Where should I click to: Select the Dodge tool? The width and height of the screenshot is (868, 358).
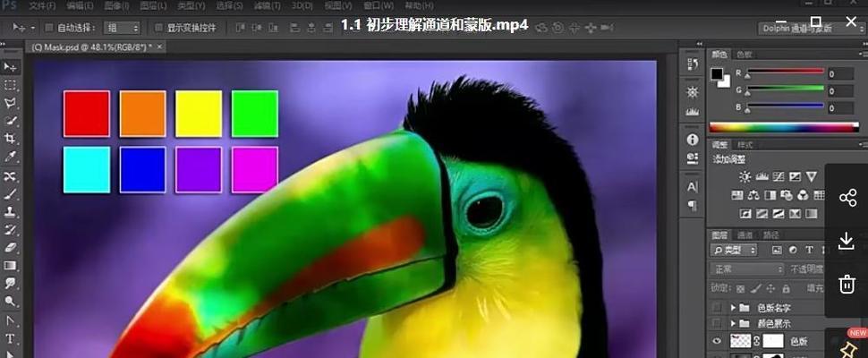click(x=10, y=301)
